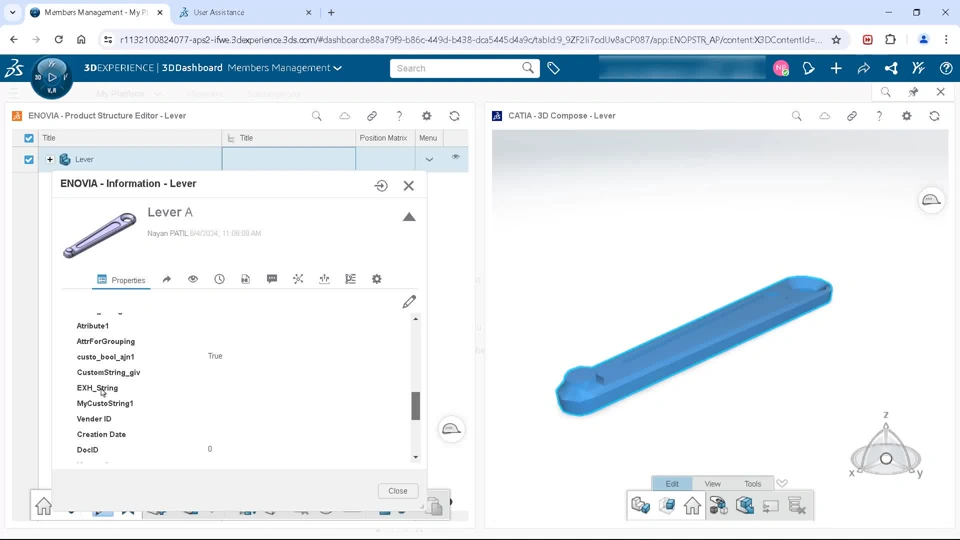Switch to the Properties tab

click(121, 280)
